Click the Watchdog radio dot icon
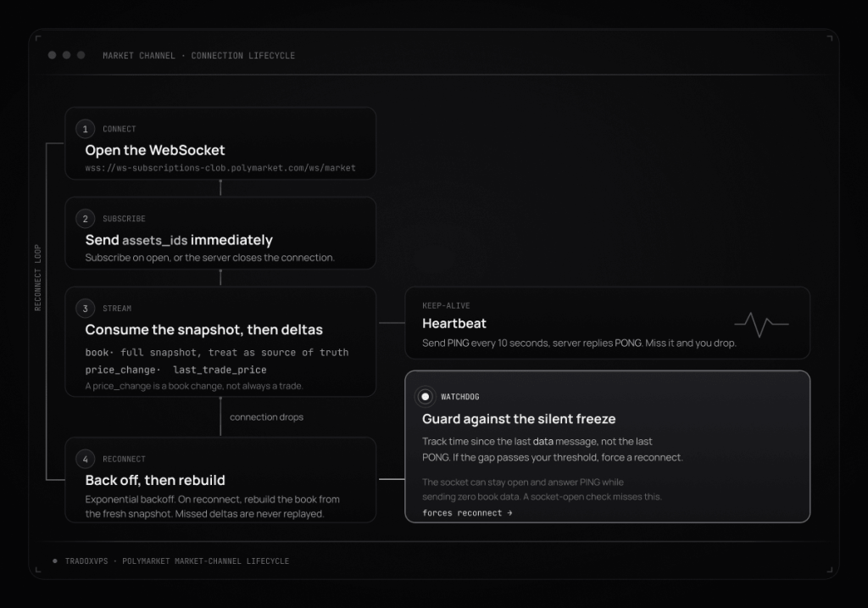This screenshot has height=608, width=868. (x=426, y=397)
